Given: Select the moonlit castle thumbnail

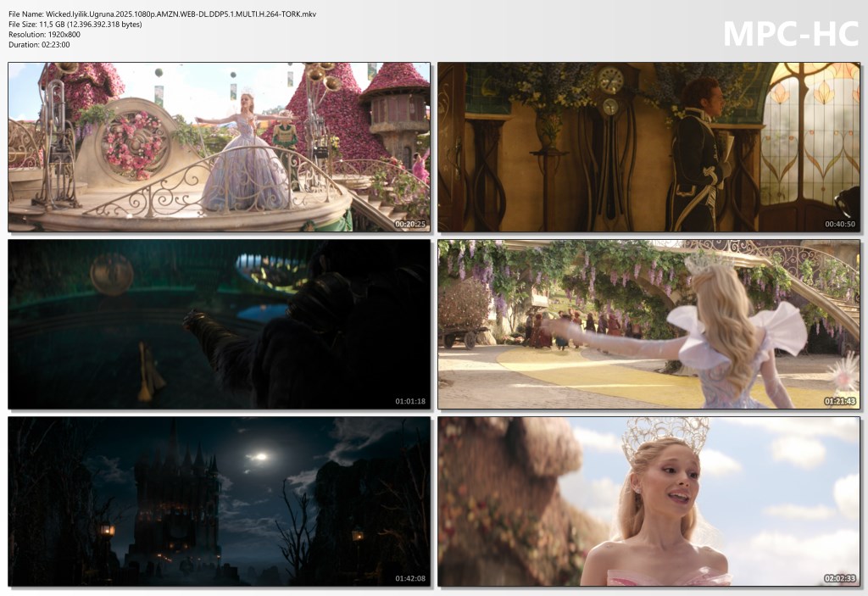Looking at the screenshot, I should coord(219,500).
